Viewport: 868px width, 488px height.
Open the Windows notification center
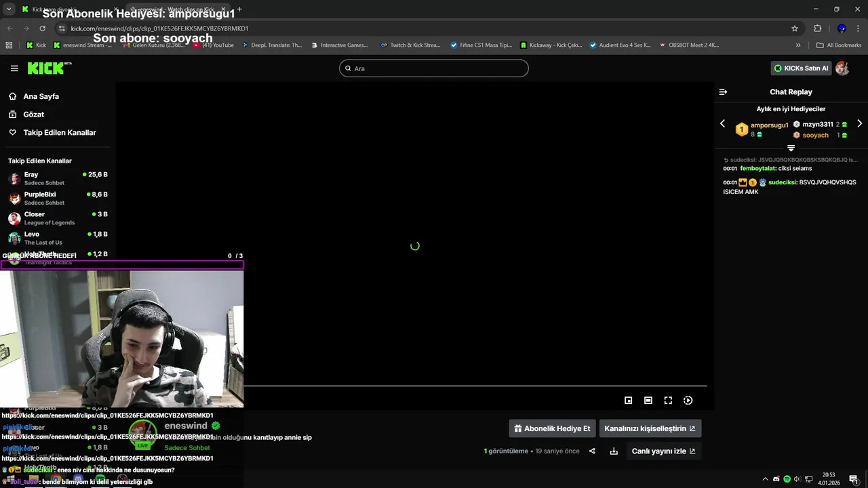[854, 479]
